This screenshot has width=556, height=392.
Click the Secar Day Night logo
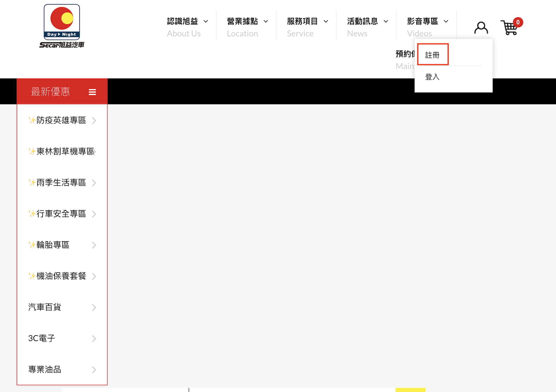pos(62,26)
